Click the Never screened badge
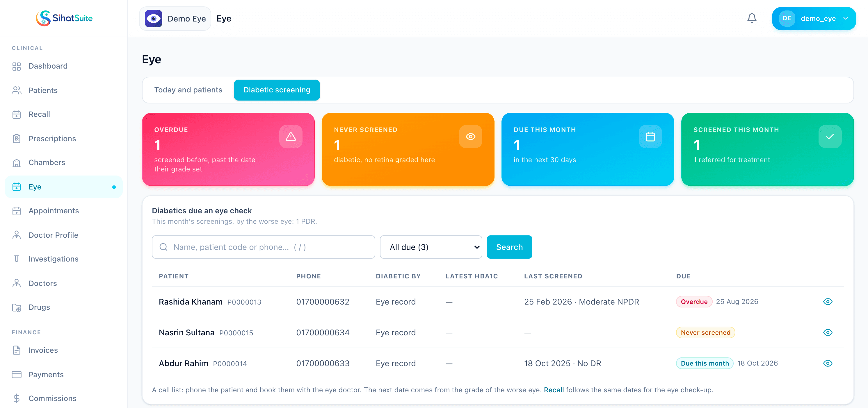The height and width of the screenshot is (408, 868). pyautogui.click(x=705, y=333)
